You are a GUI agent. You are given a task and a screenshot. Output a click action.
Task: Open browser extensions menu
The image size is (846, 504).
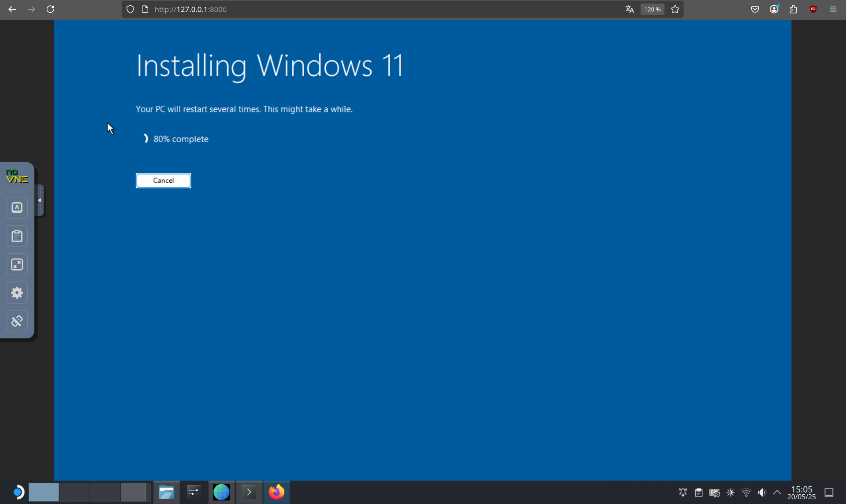(x=794, y=9)
